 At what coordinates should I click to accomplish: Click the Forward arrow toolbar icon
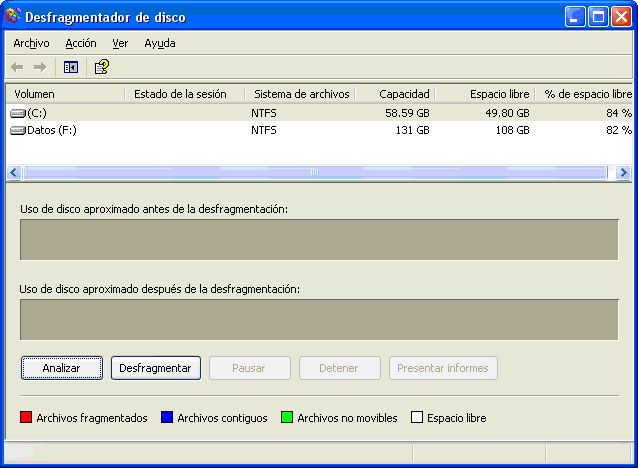pyautogui.click(x=40, y=67)
